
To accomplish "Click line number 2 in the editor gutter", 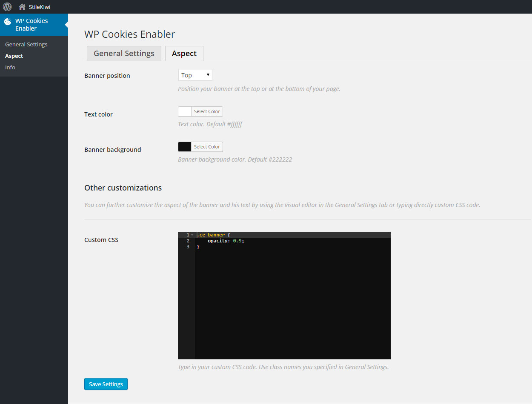I will [x=188, y=241].
